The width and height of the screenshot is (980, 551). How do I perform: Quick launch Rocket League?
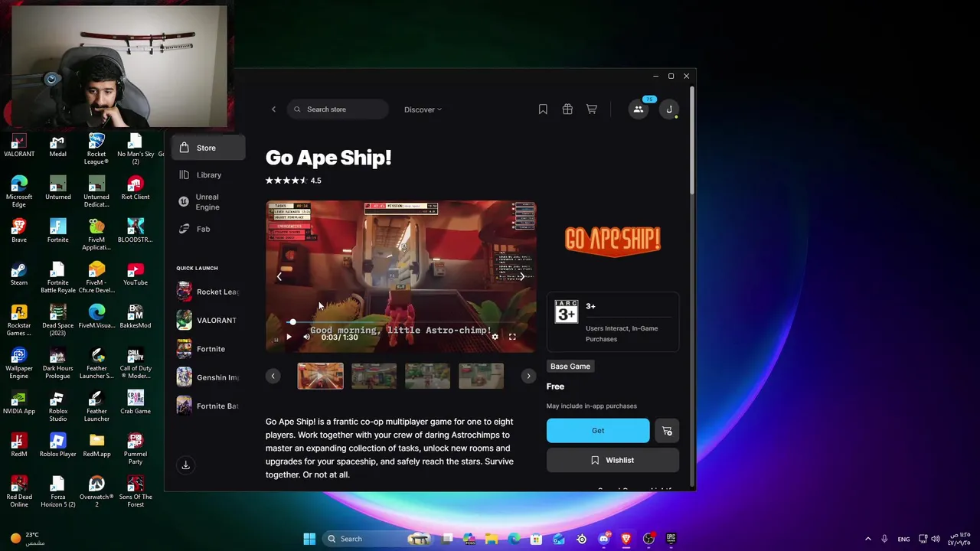pos(207,292)
